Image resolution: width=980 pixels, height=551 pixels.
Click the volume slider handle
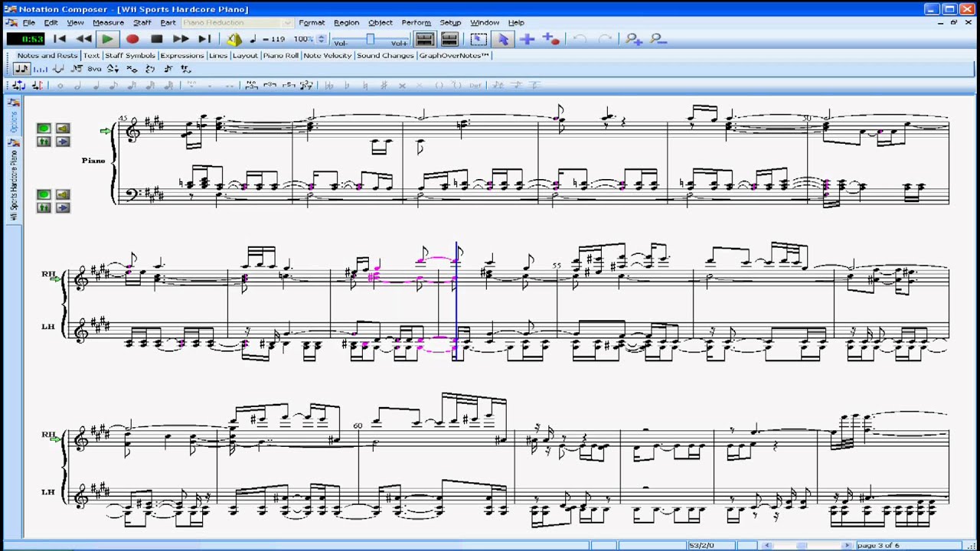tap(371, 39)
